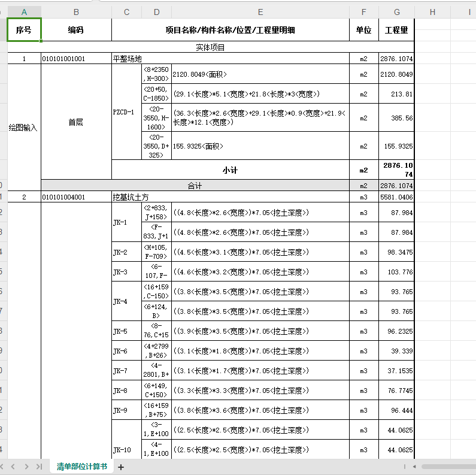Select the JK-8 cell
The height and width of the screenshot is (475, 476).
[126, 391]
